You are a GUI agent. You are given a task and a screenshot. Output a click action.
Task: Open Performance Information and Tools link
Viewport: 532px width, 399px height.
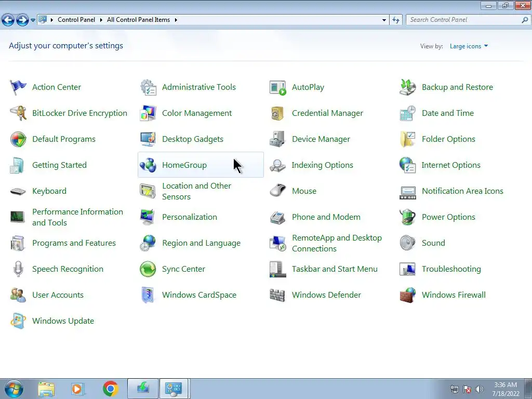click(x=78, y=217)
